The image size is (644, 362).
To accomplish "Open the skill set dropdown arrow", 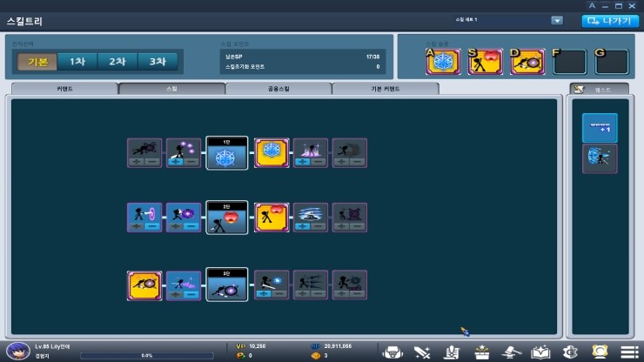I will pyautogui.click(x=557, y=20).
